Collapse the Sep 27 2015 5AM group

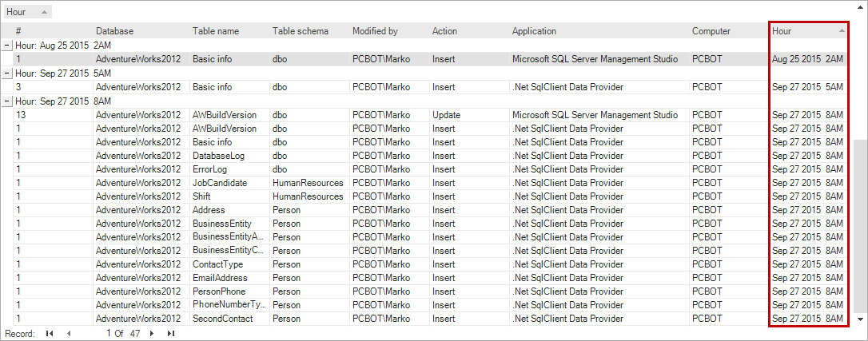click(8, 73)
